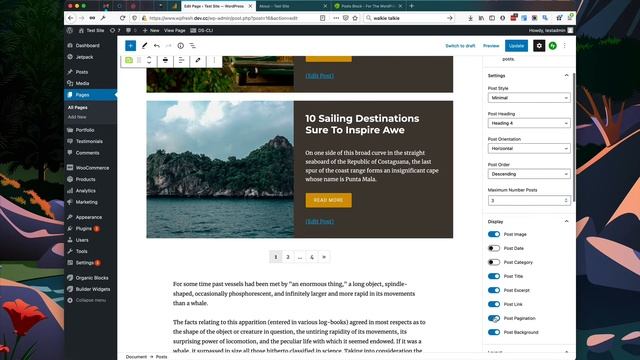Toggle the Post Image switch
Image resolution: width=640 pixels, height=360 pixels.
(x=494, y=234)
